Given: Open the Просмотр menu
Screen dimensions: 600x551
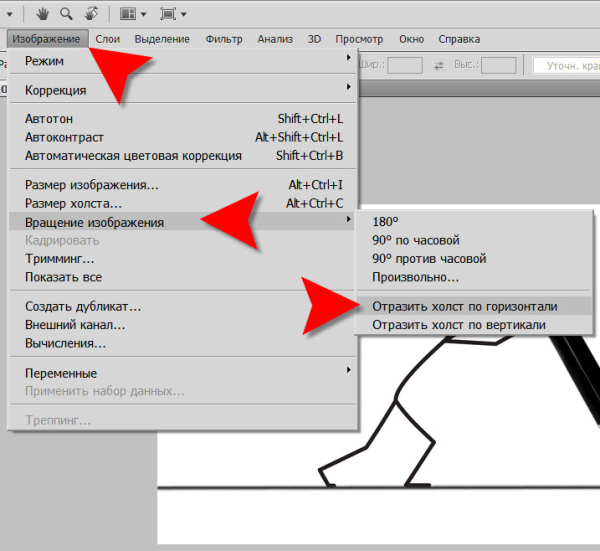Looking at the screenshot, I should click(x=359, y=39).
